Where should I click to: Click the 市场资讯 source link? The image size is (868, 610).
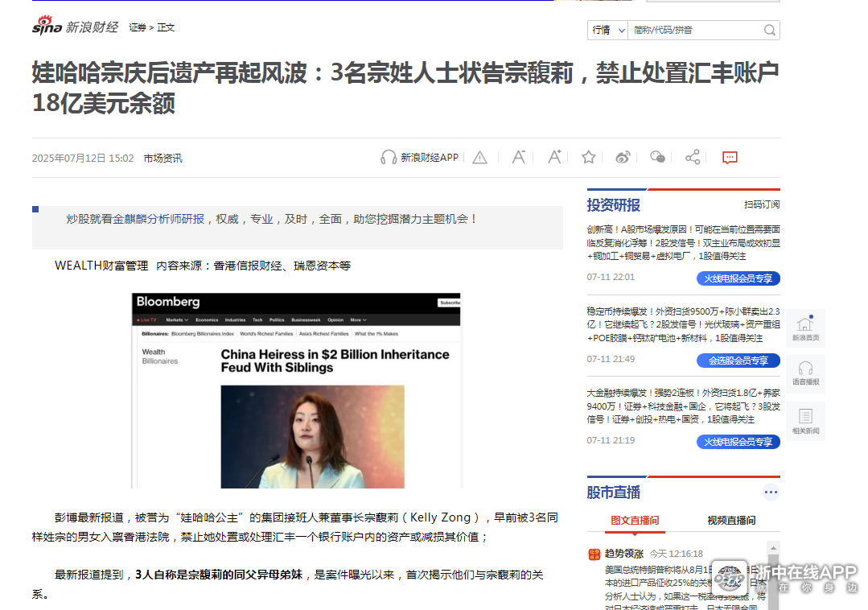[x=162, y=159]
